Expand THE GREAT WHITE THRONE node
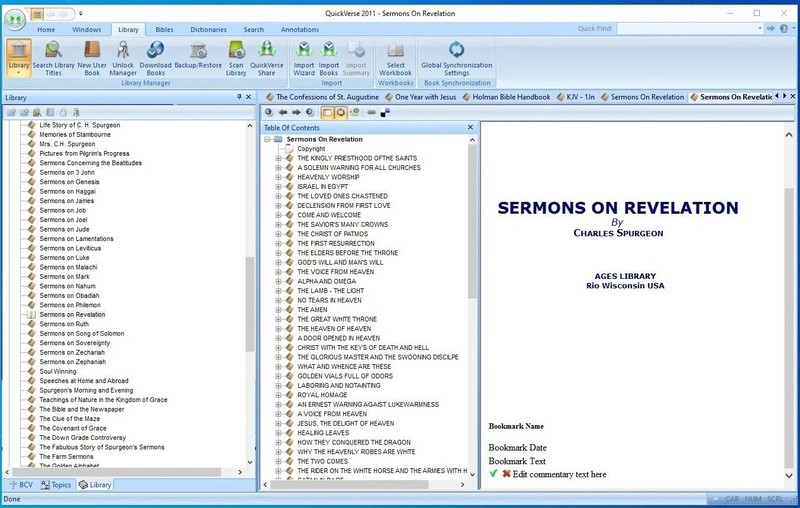Screen dimensions: 800x508 278,319
